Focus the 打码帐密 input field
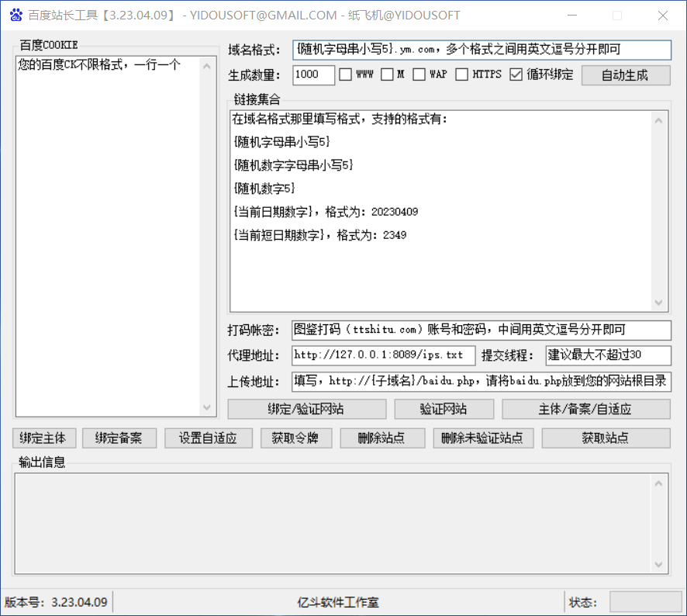The image size is (687, 616). [481, 330]
